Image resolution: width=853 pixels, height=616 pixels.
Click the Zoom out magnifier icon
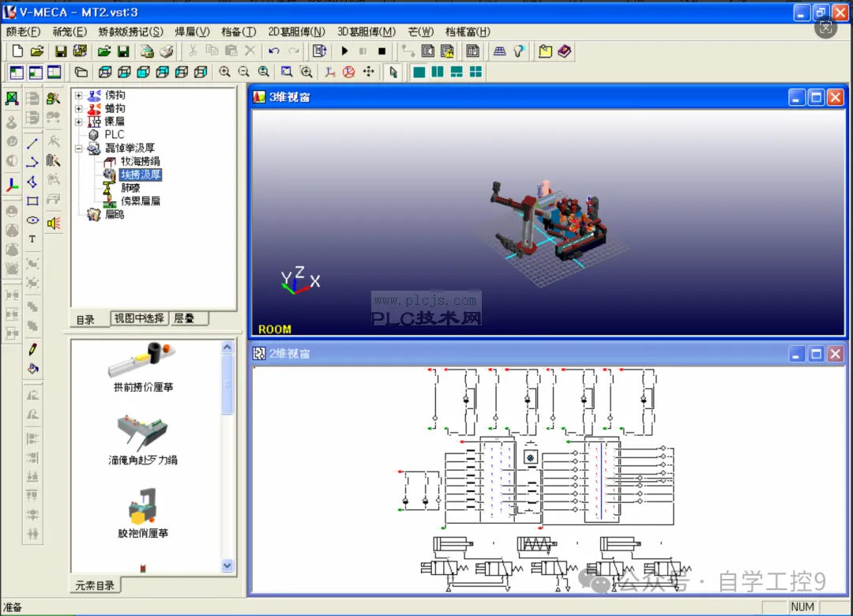click(x=244, y=72)
